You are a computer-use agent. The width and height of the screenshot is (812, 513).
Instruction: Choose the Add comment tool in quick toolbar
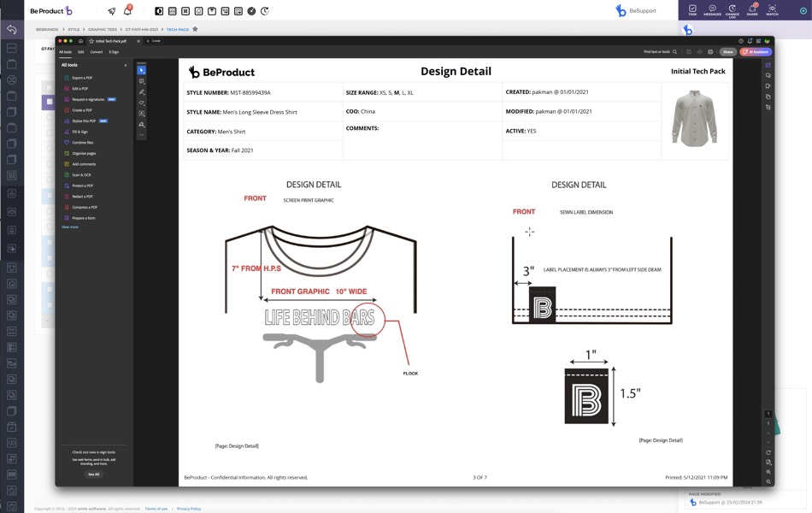pos(141,81)
